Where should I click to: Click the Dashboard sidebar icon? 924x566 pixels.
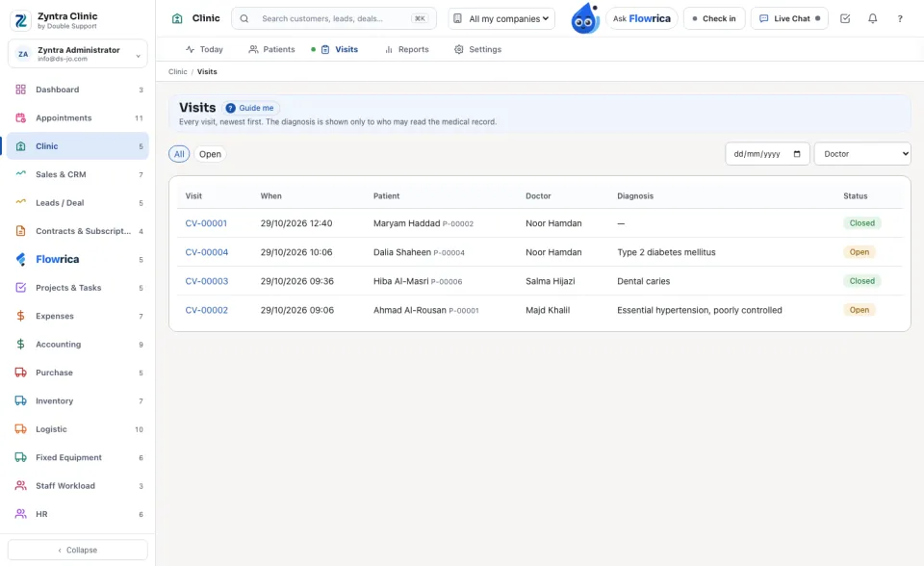[20, 90]
